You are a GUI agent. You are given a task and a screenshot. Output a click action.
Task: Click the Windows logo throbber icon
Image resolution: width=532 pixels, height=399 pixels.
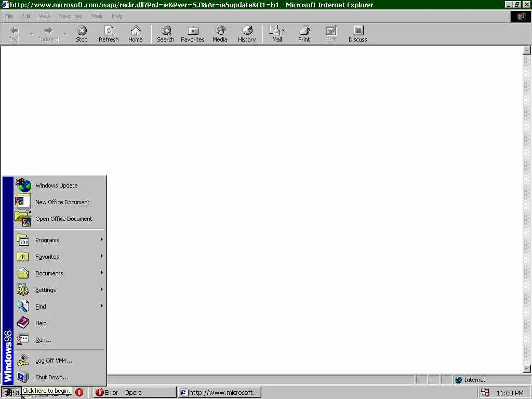point(521,17)
